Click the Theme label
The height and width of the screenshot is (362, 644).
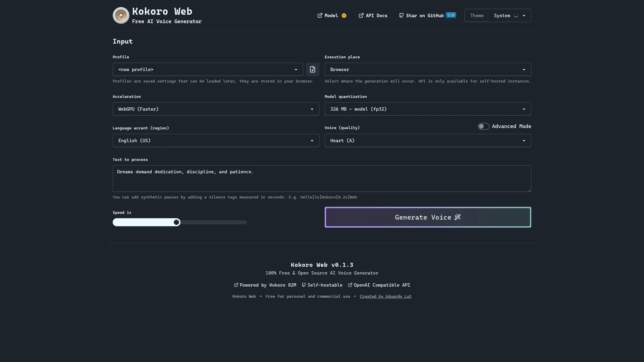(477, 15)
